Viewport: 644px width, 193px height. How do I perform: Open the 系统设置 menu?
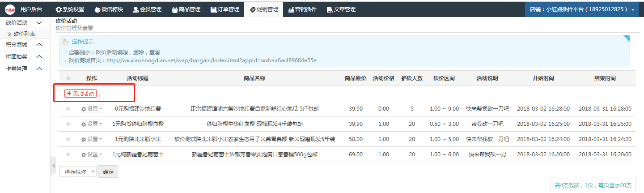coord(70,9)
